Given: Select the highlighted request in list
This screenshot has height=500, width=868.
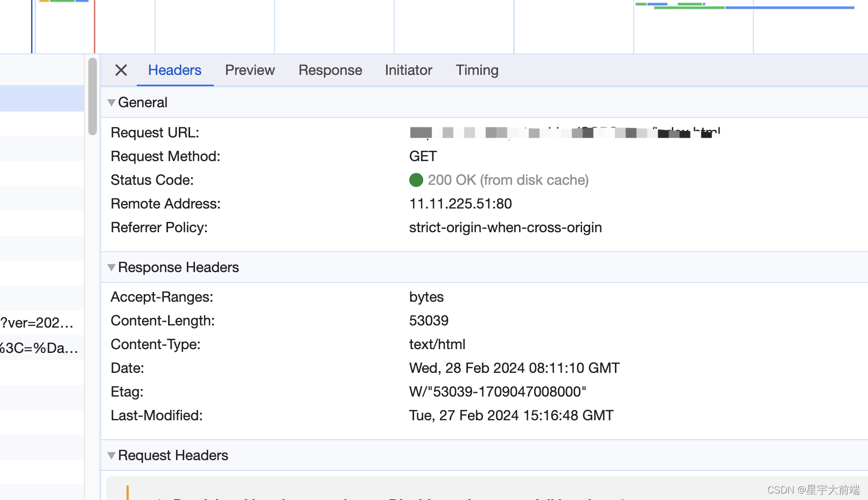Looking at the screenshot, I should click(42, 99).
